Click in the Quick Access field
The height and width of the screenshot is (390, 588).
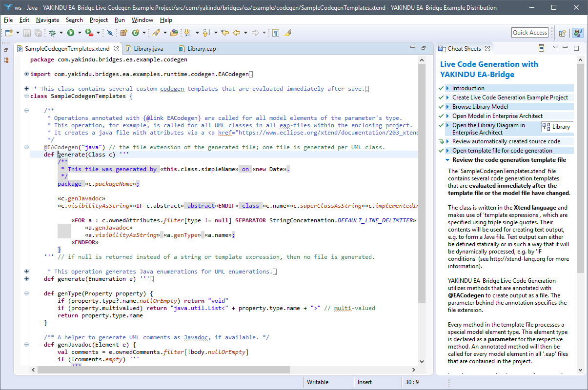coord(530,33)
